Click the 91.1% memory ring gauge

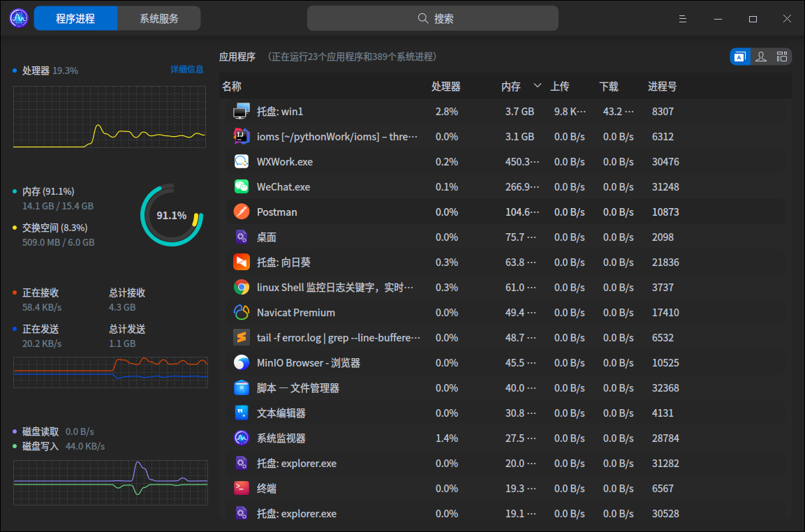tap(172, 215)
